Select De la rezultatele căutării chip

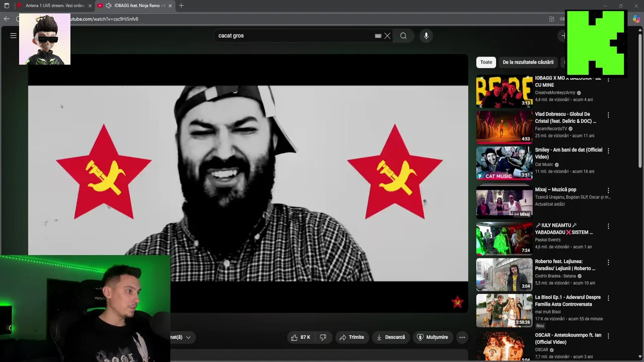click(528, 62)
